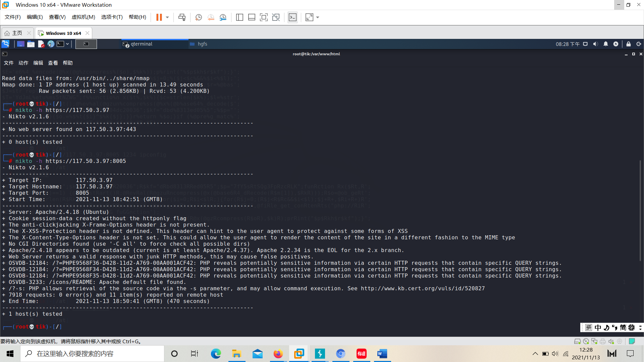Open Firefox from the Windows taskbar
644x362 pixels.
[x=278, y=354]
